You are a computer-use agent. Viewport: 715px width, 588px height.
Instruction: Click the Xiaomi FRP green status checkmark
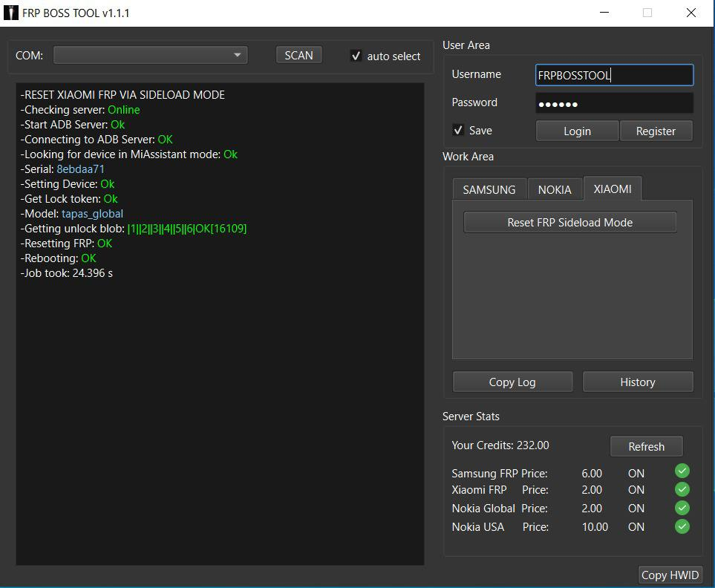coord(682,489)
